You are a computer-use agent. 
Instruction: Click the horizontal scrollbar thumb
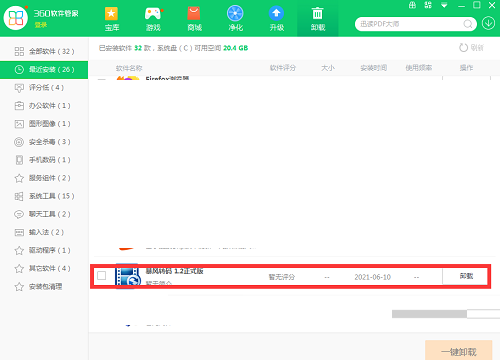429,314
